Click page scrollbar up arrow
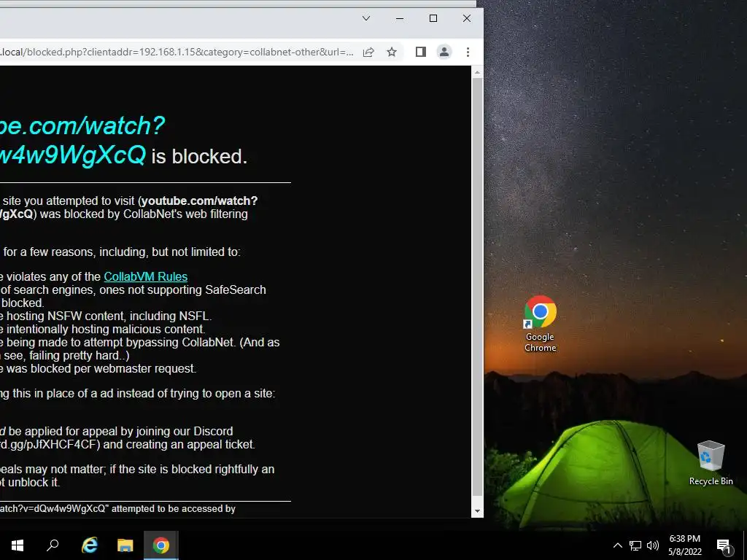The image size is (747, 560). [x=477, y=73]
